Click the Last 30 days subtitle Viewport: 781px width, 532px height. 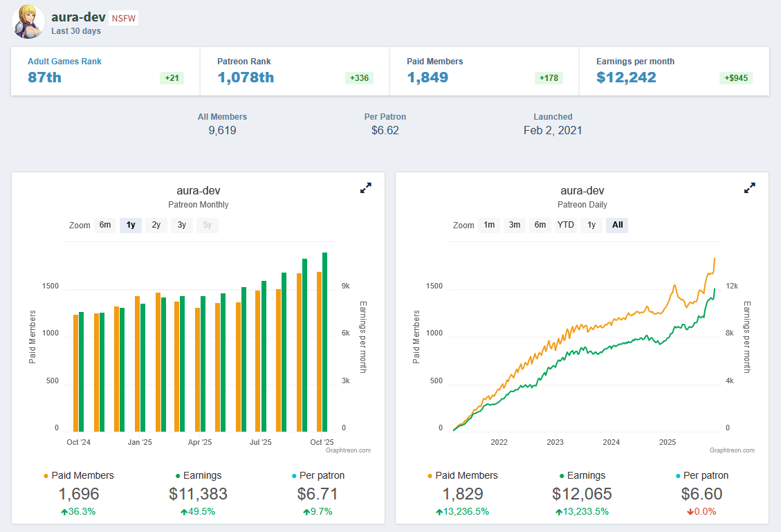[76, 31]
